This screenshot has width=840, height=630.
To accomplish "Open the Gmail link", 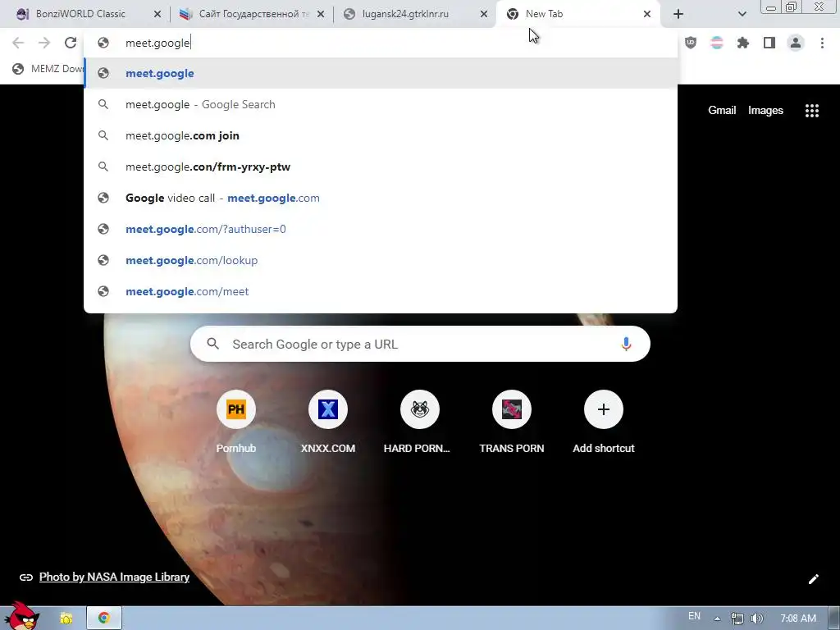I will [x=722, y=111].
